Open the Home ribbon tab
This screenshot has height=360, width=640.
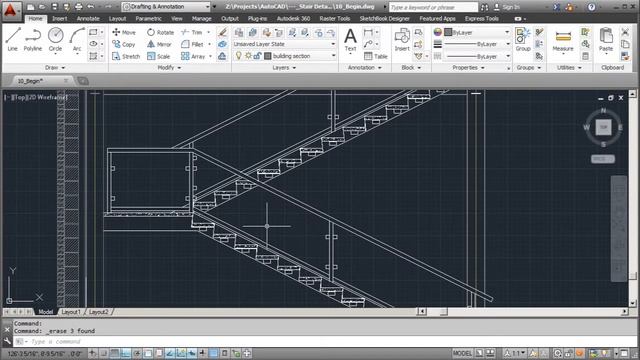pyautogui.click(x=35, y=19)
